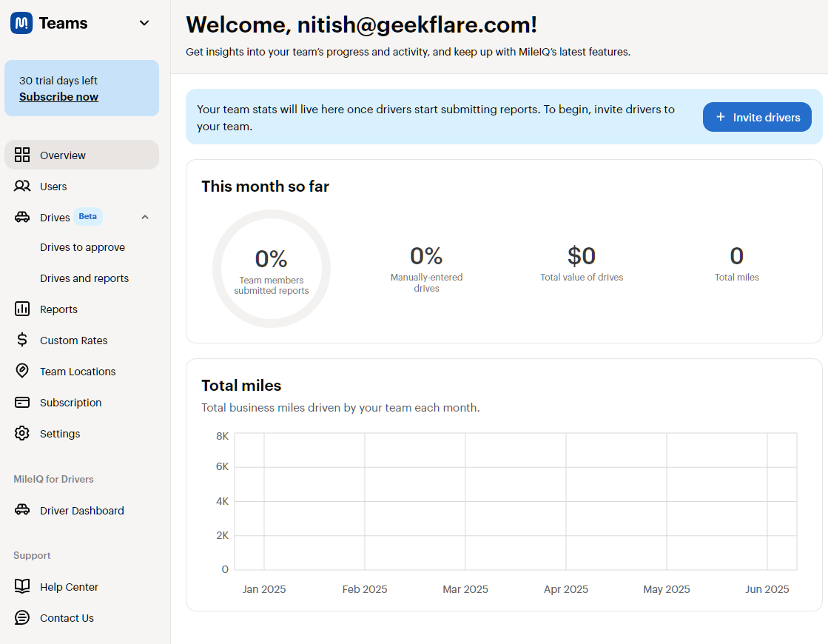Click the Help Center book icon
This screenshot has width=828, height=644.
[x=22, y=586]
